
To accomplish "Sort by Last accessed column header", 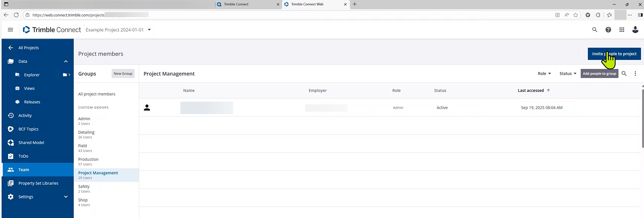I will [x=531, y=90].
